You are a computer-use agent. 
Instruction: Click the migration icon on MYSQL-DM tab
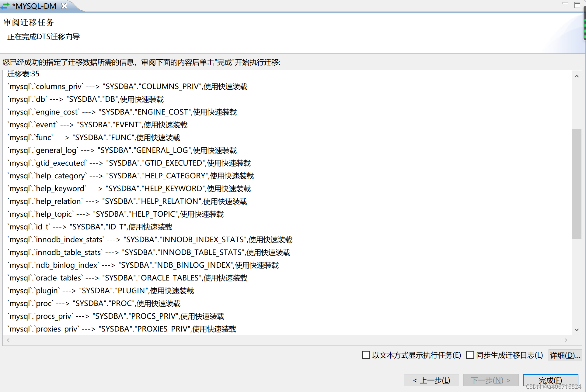coord(5,6)
